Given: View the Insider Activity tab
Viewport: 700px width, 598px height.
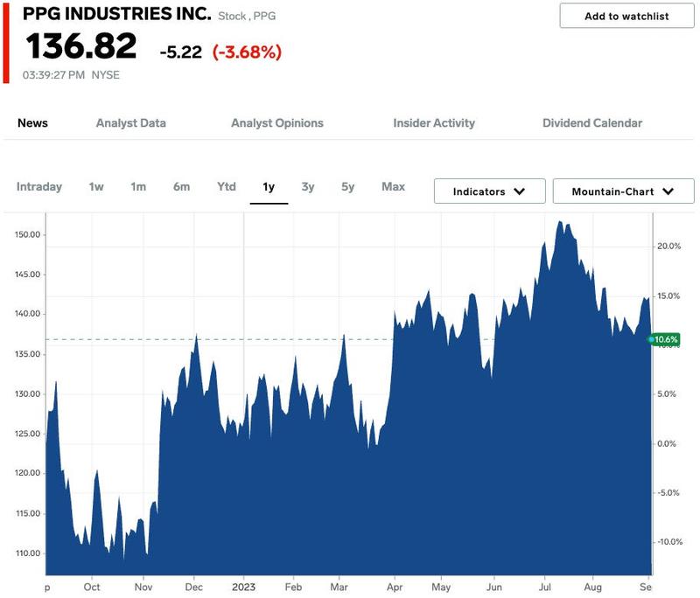Looking at the screenshot, I should 434,123.
